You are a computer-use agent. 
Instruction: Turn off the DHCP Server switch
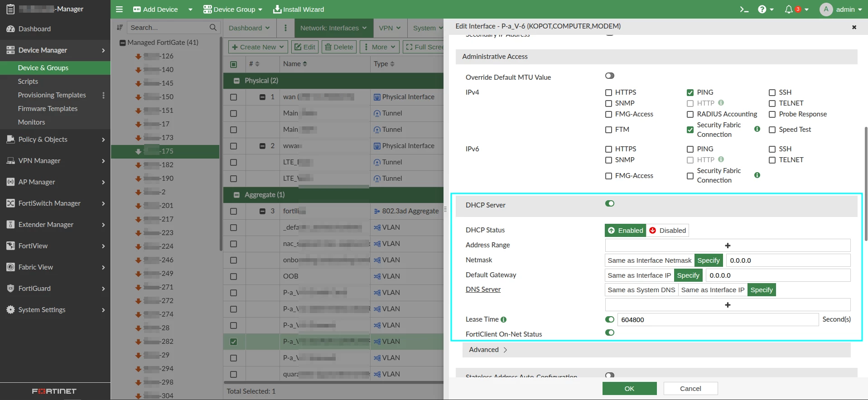(610, 203)
